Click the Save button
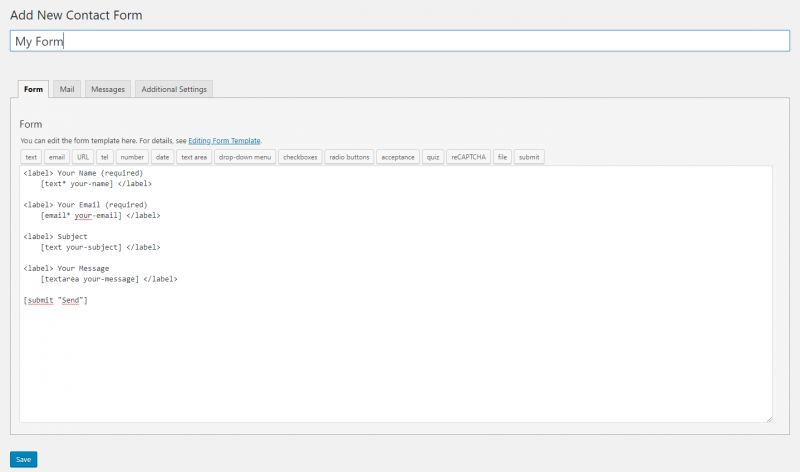Image resolution: width=800 pixels, height=472 pixels. click(23, 459)
